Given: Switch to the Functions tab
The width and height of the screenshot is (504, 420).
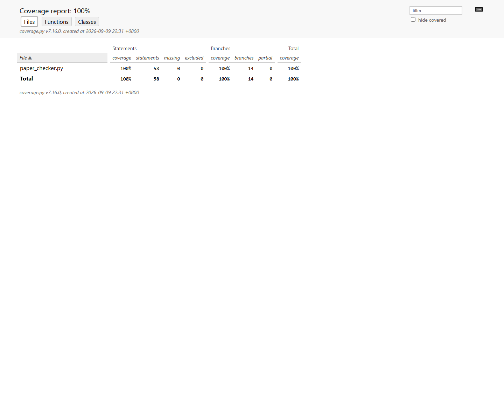Looking at the screenshot, I should pos(57,22).
